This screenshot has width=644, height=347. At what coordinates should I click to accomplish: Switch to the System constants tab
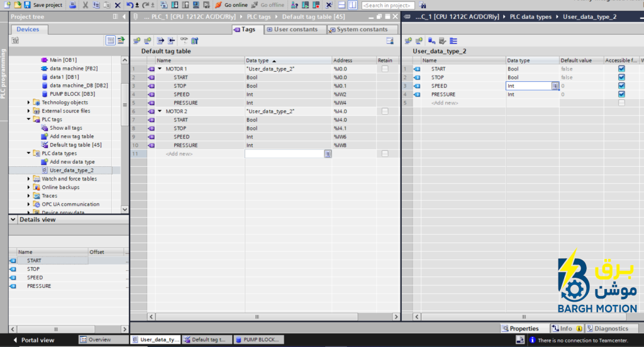[358, 29]
